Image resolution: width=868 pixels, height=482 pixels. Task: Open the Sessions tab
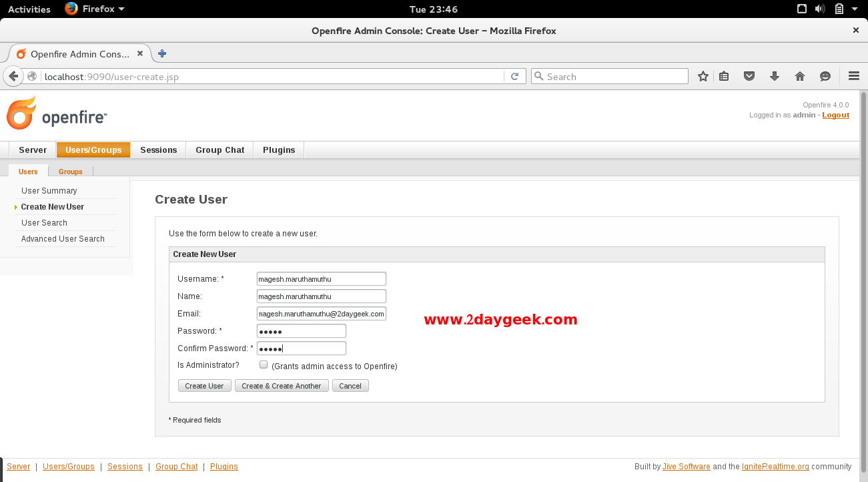159,150
